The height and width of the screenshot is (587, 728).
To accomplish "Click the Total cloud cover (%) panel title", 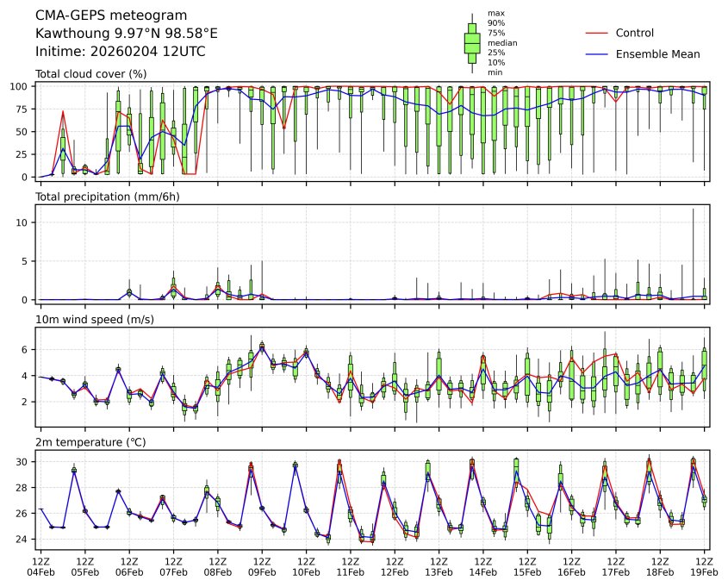I will click(x=90, y=74).
